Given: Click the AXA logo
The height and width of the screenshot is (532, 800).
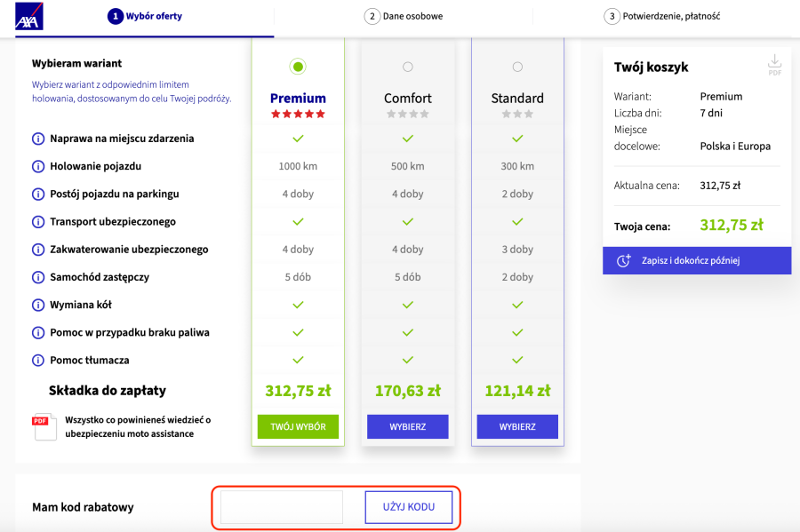Looking at the screenshot, I should (x=29, y=16).
